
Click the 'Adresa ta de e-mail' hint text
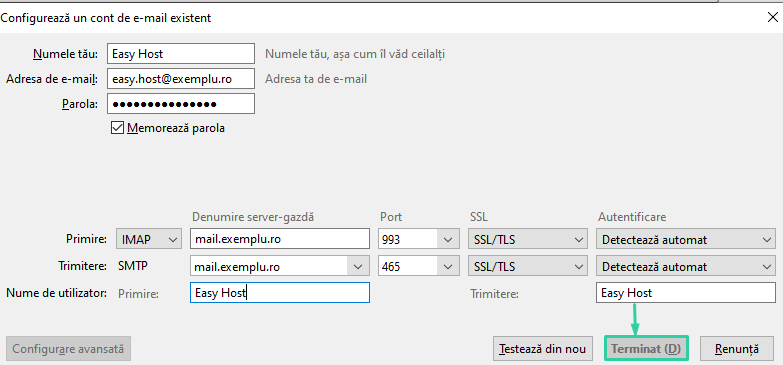[316, 79]
